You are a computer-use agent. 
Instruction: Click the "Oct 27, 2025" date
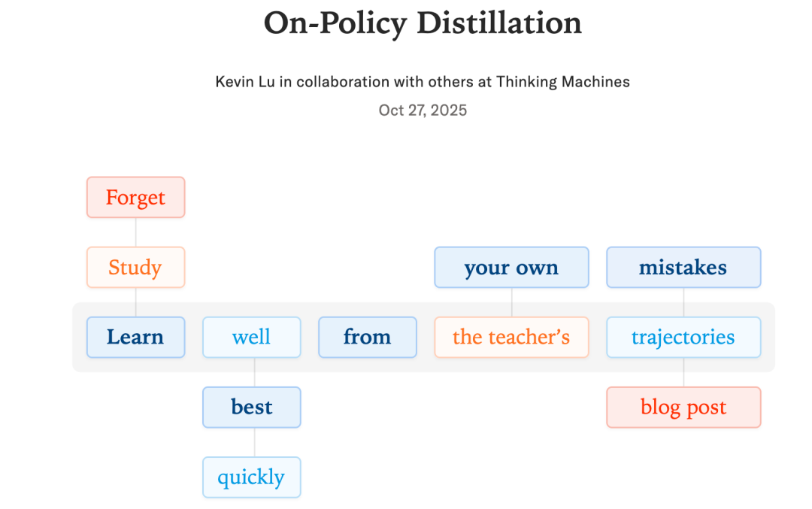point(423,111)
